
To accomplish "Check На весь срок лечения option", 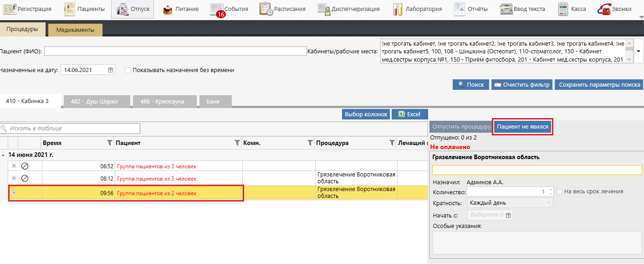I will (x=559, y=192).
